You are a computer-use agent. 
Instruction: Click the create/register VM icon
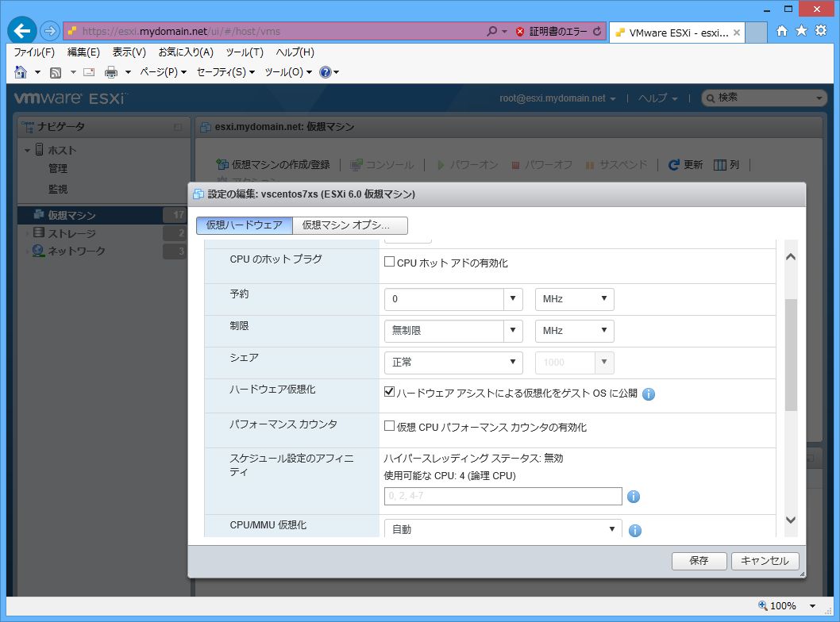(x=222, y=164)
